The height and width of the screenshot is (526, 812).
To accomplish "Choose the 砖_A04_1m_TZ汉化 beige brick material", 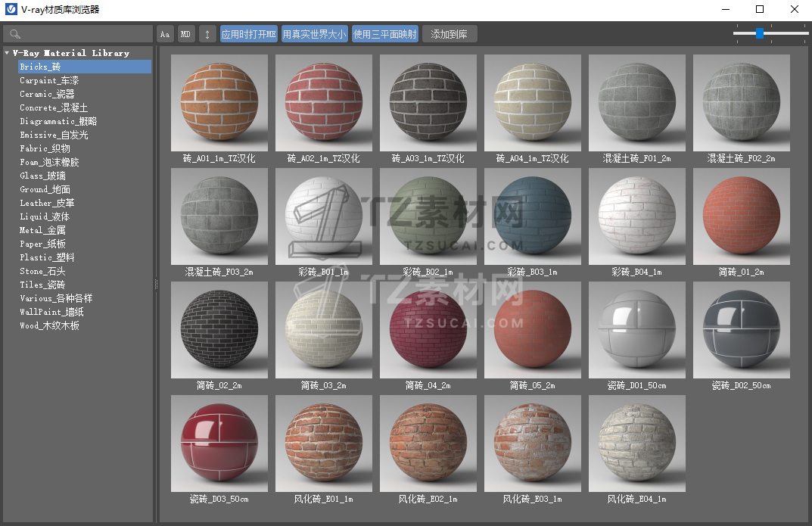I will pos(532,103).
